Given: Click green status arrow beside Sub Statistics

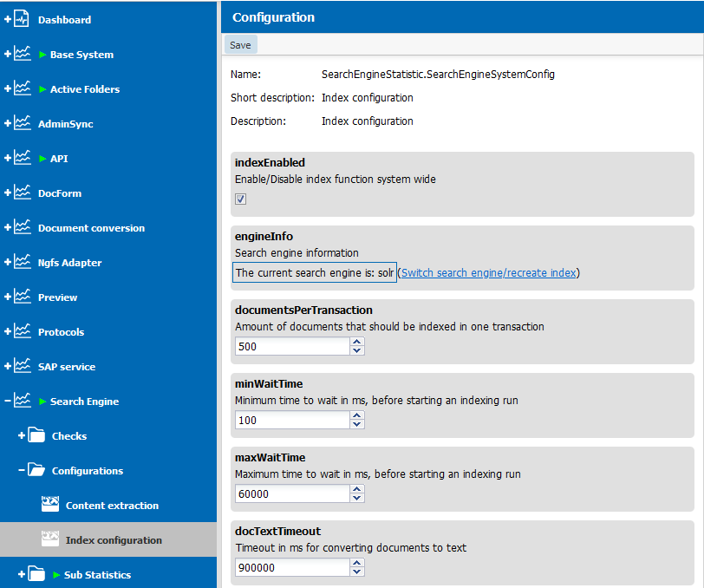Looking at the screenshot, I should coord(56,575).
